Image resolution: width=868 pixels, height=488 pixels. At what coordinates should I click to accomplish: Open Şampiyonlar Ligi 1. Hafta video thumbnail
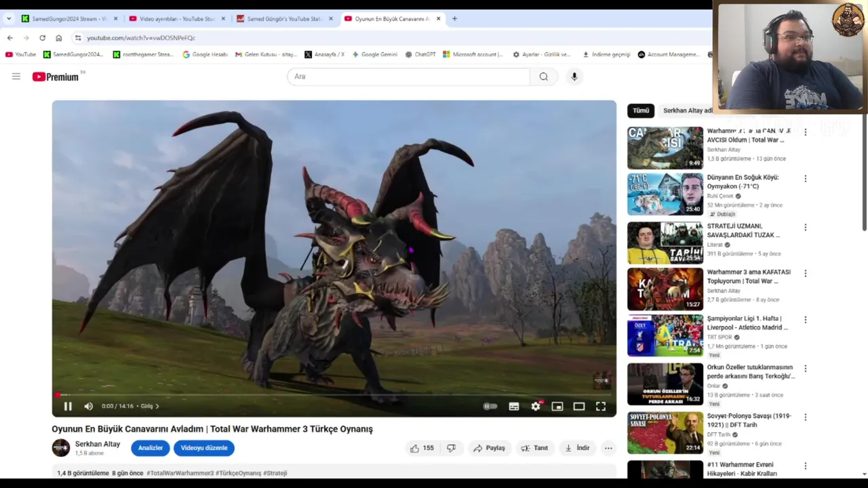pyautogui.click(x=665, y=335)
